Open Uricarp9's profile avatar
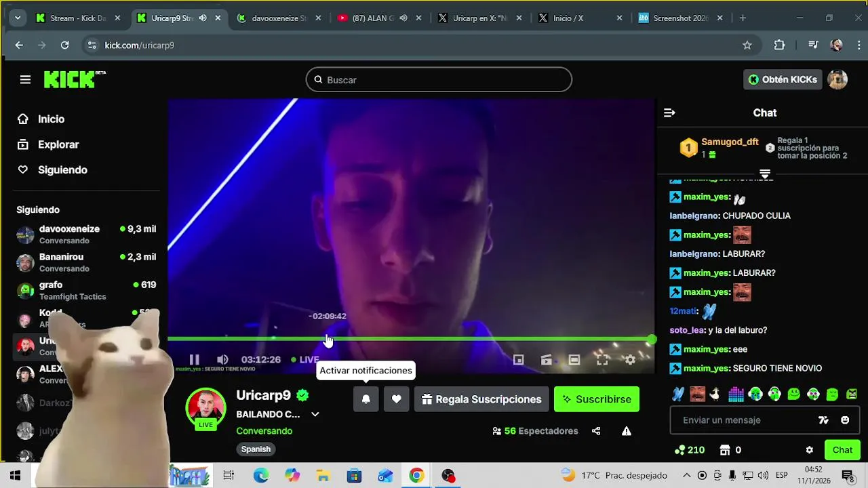The height and width of the screenshot is (488, 868). 205,408
